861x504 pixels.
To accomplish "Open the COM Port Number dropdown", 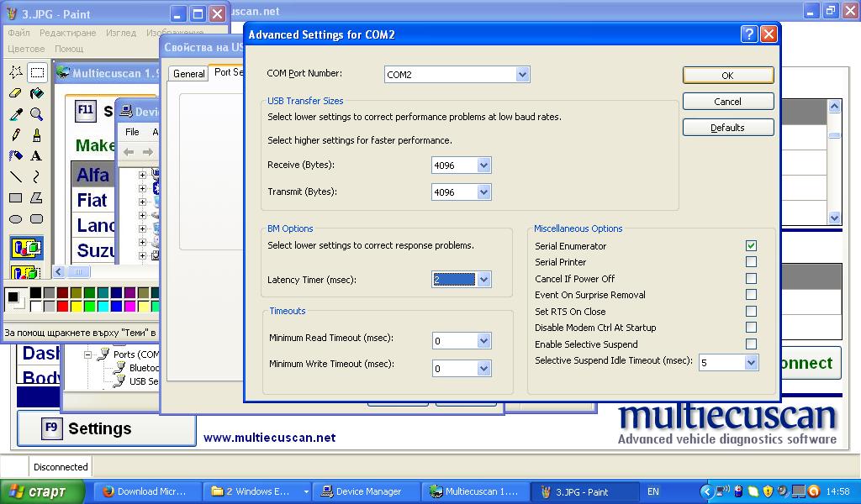I will click(523, 74).
